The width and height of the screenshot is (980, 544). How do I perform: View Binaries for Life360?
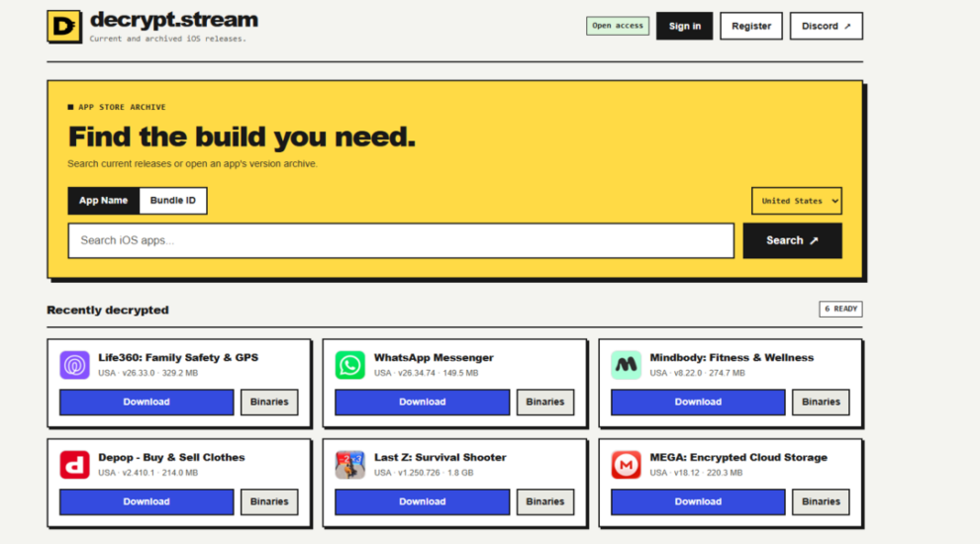pos(269,403)
